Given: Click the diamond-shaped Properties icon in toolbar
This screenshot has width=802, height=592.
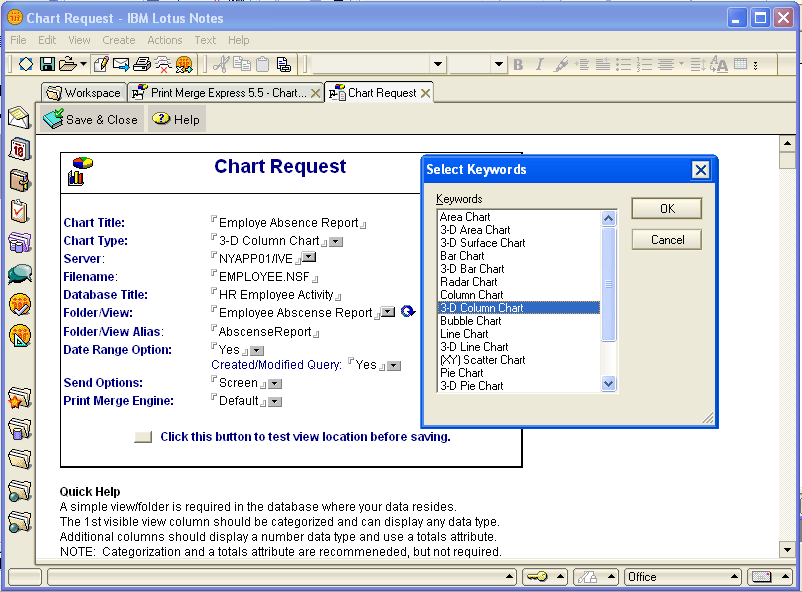Looking at the screenshot, I should click(26, 64).
